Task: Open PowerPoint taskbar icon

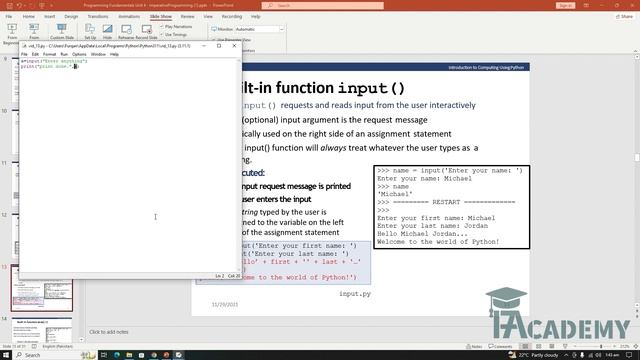Action: point(166,355)
